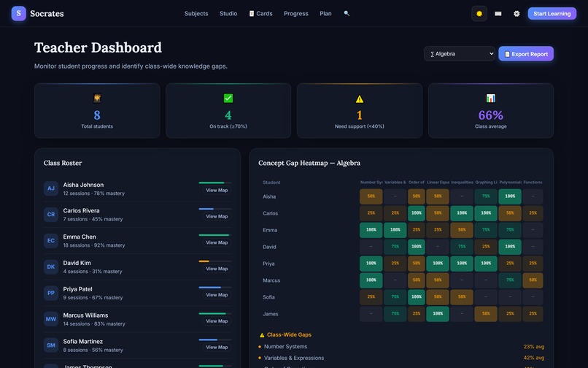The height and width of the screenshot is (368, 588).
Task: Click David's Graphing 25% heatmap cell
Action: pos(486,247)
